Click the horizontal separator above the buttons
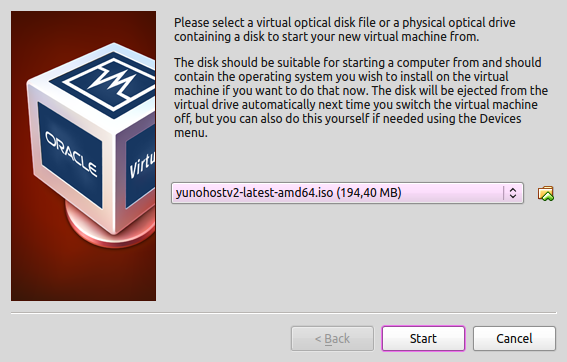 (284, 312)
